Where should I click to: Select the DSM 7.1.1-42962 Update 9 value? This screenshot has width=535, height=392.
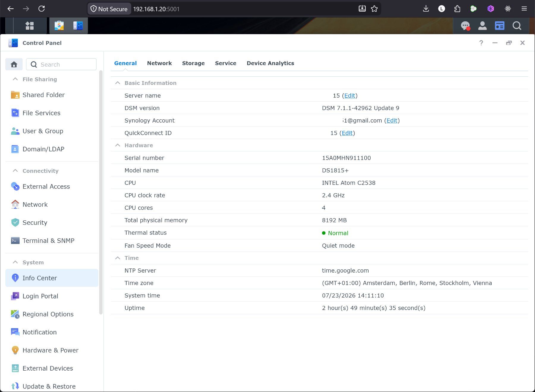point(361,108)
